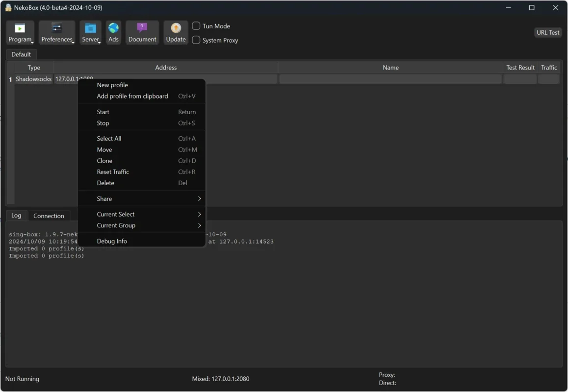Open the Server toolbar menu
Screen dimensions: 568x392
[x=90, y=33]
